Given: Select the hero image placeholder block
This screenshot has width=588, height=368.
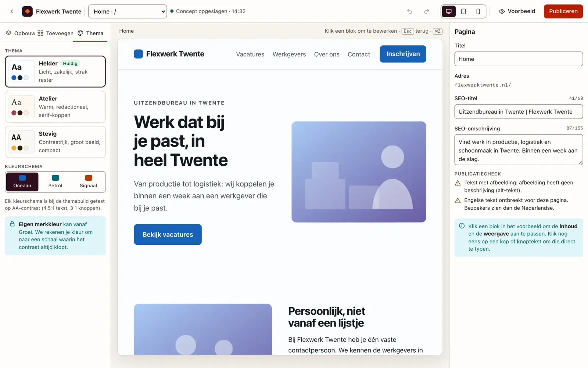Looking at the screenshot, I should point(359,172).
